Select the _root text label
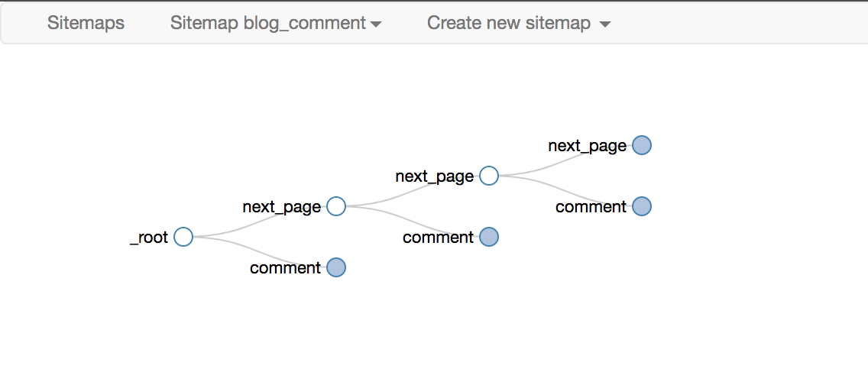The height and width of the screenshot is (385, 868). [x=149, y=238]
